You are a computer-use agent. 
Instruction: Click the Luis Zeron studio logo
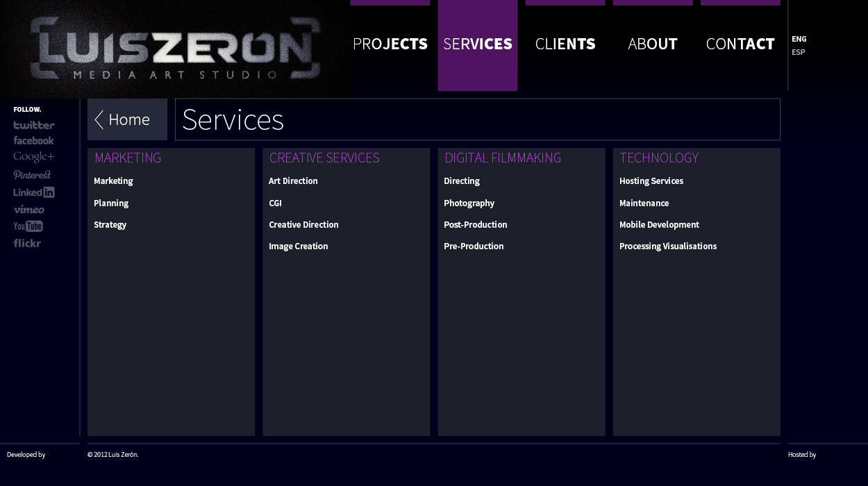tap(175, 49)
